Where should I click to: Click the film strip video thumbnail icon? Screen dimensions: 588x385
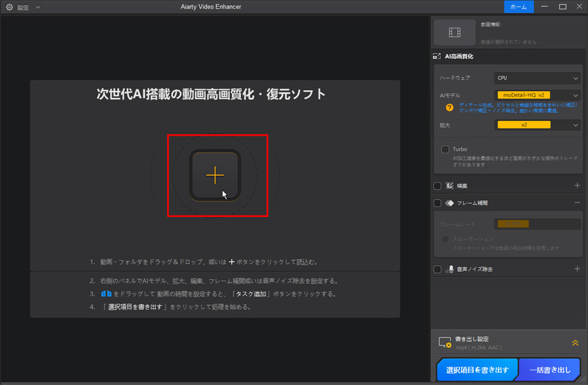tap(455, 32)
